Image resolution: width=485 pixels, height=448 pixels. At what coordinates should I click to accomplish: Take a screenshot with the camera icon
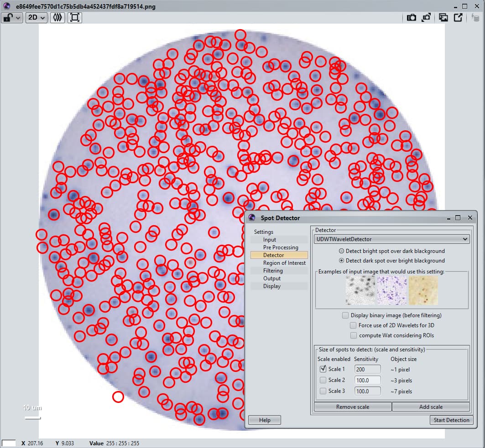(x=411, y=17)
